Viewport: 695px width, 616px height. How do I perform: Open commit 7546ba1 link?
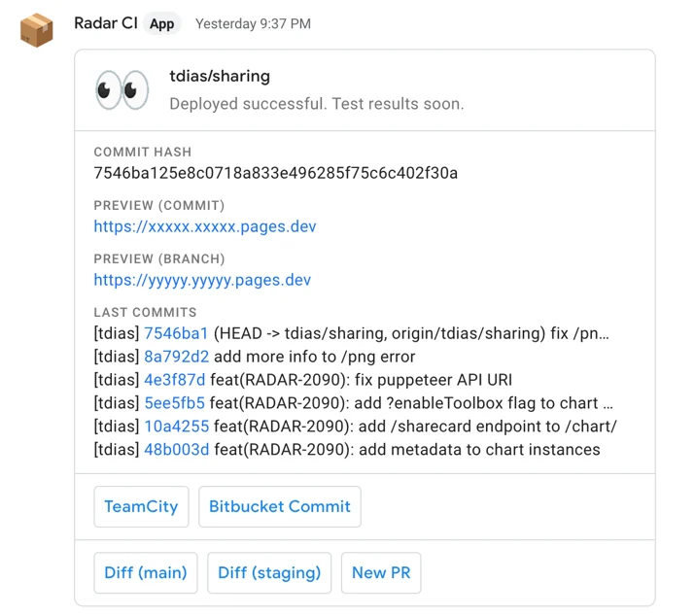[x=176, y=333]
